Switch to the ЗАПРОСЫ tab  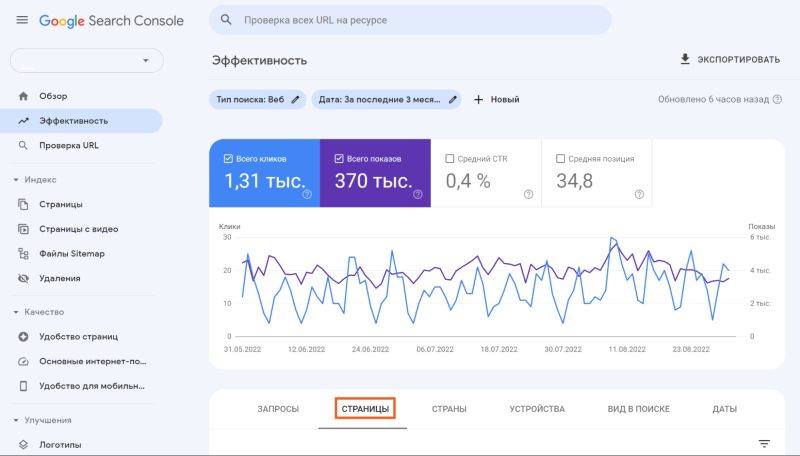[x=278, y=409]
